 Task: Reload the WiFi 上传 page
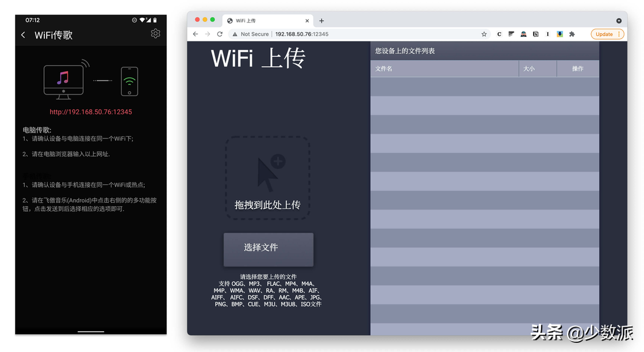[x=220, y=34]
